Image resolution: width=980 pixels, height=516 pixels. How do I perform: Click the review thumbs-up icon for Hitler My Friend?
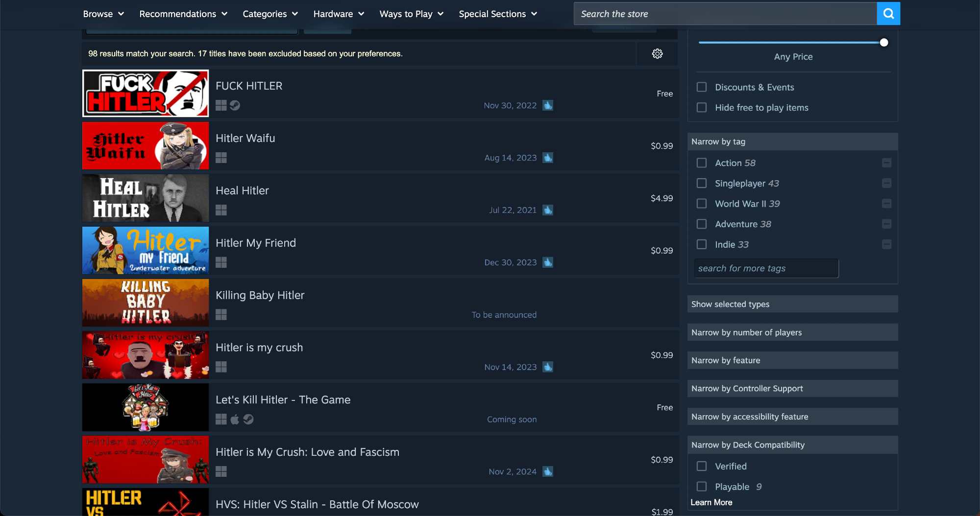[x=548, y=262]
